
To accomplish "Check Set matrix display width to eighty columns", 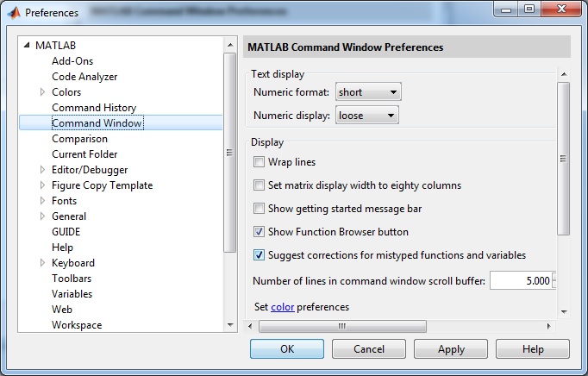I will 259,185.
